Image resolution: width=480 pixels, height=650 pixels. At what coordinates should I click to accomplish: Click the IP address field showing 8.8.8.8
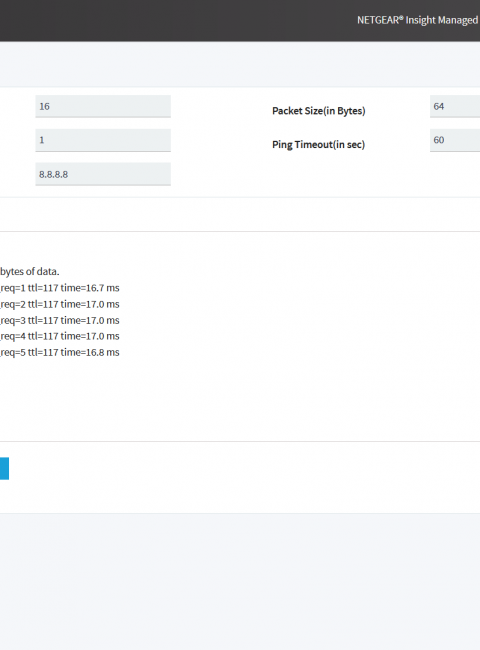(103, 174)
